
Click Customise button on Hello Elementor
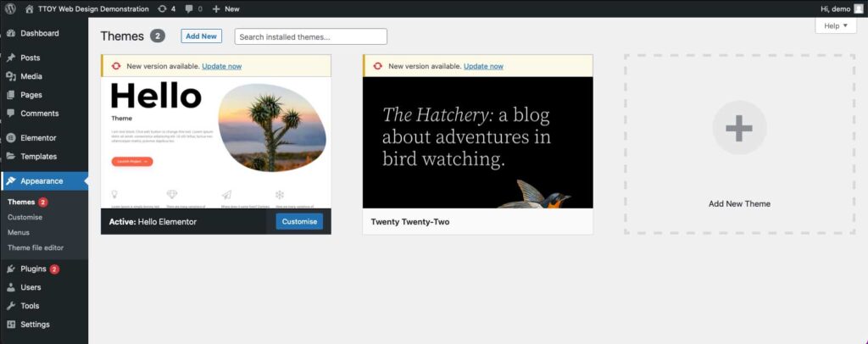click(299, 222)
